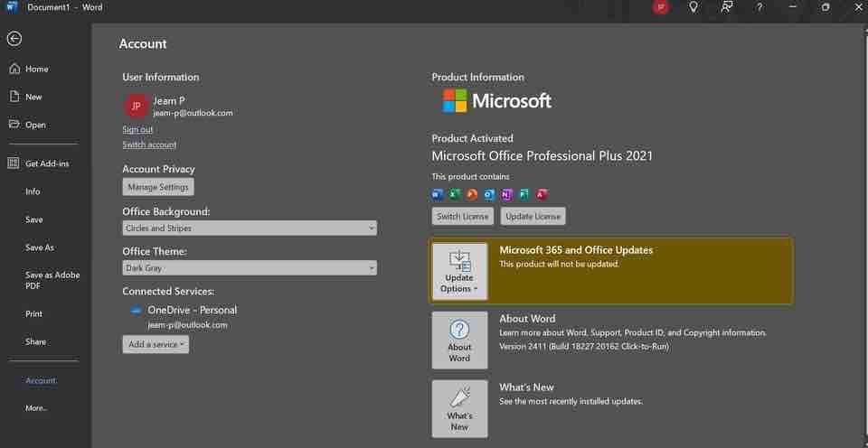Click the Publisher product icon

pos(524,194)
